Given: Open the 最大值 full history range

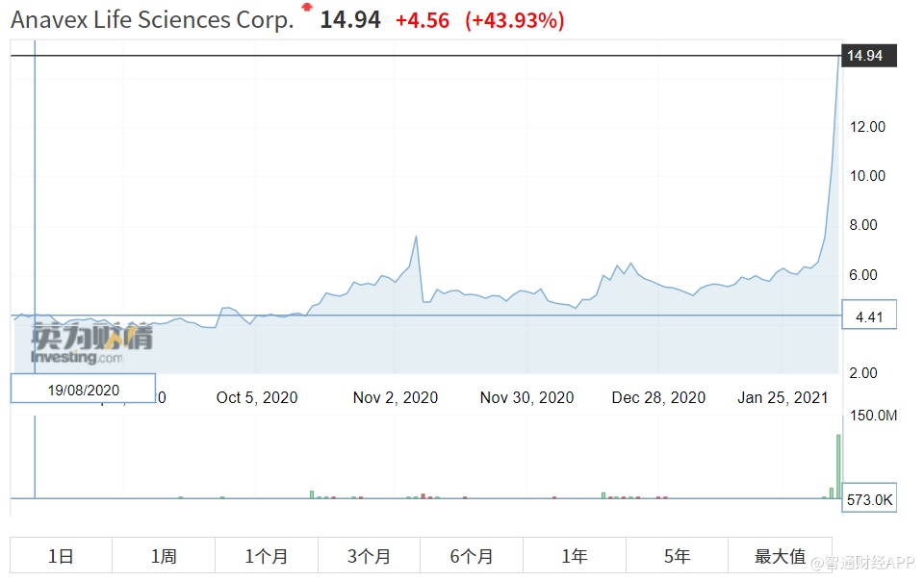Looking at the screenshot, I should tap(780, 555).
